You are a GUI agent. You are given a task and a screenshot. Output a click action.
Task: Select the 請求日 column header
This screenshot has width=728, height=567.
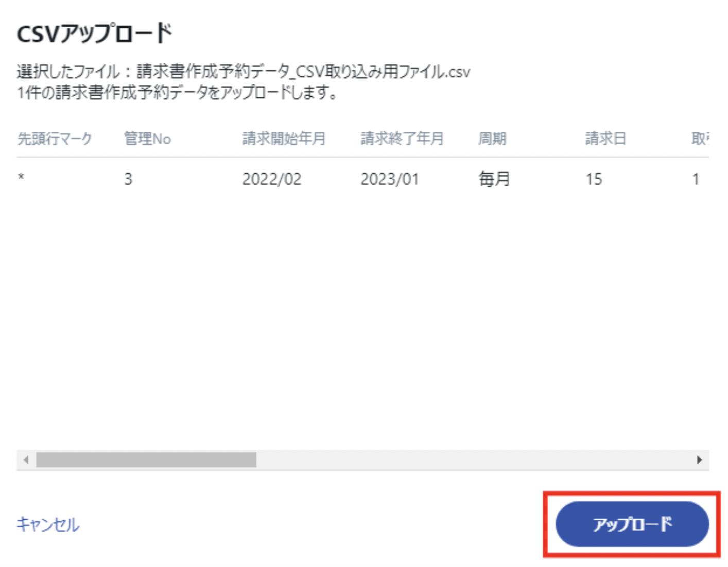(x=605, y=138)
